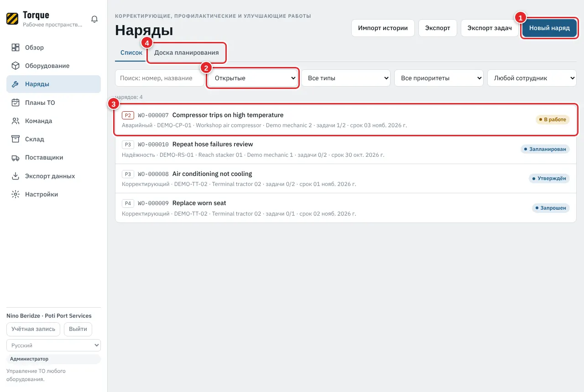Click the Экспорт button
The width and height of the screenshot is (584, 392).
[x=438, y=28]
